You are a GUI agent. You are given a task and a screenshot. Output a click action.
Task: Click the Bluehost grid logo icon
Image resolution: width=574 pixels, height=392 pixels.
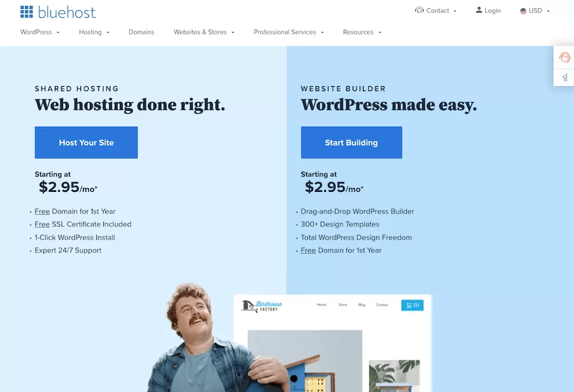tap(26, 11)
